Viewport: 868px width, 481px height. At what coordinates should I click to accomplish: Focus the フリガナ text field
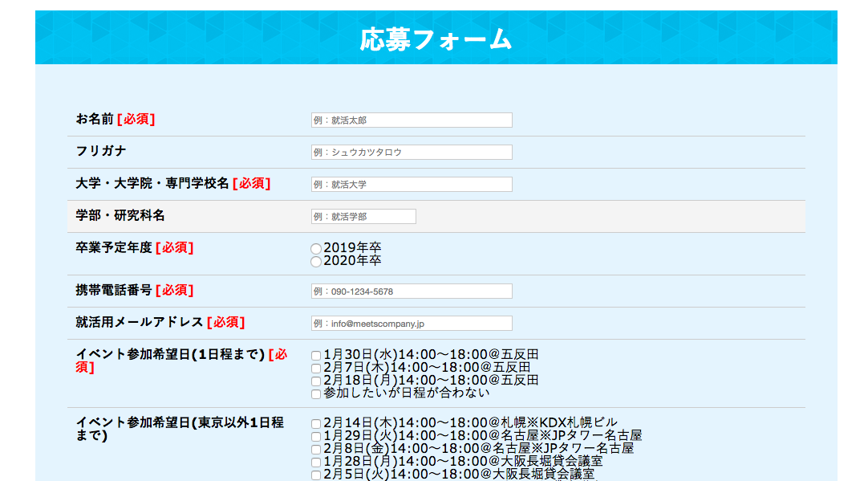(412, 153)
